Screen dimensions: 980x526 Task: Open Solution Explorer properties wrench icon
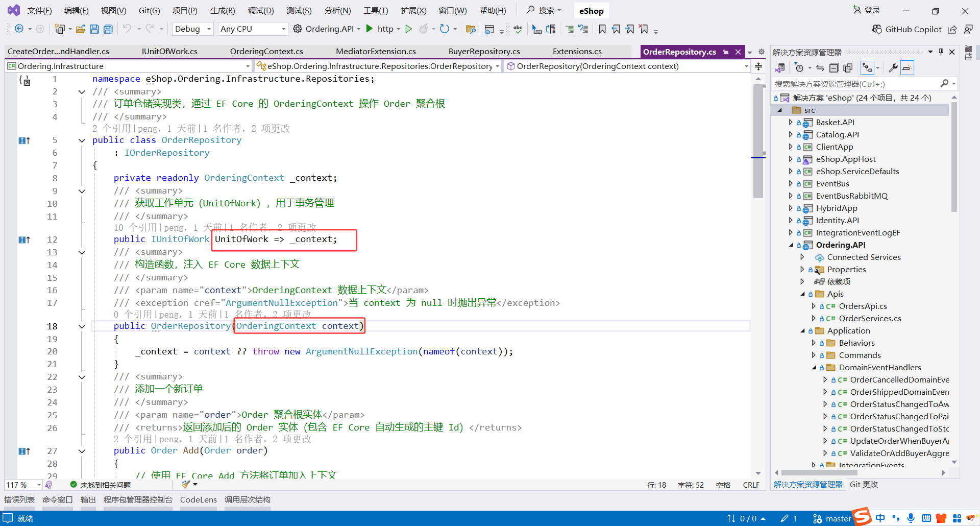coord(894,67)
